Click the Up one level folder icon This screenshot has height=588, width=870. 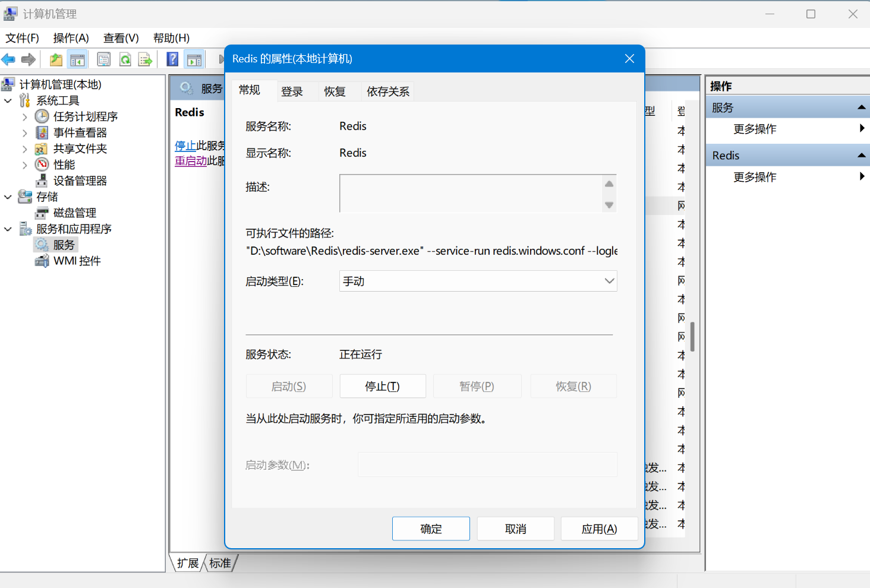click(x=56, y=59)
